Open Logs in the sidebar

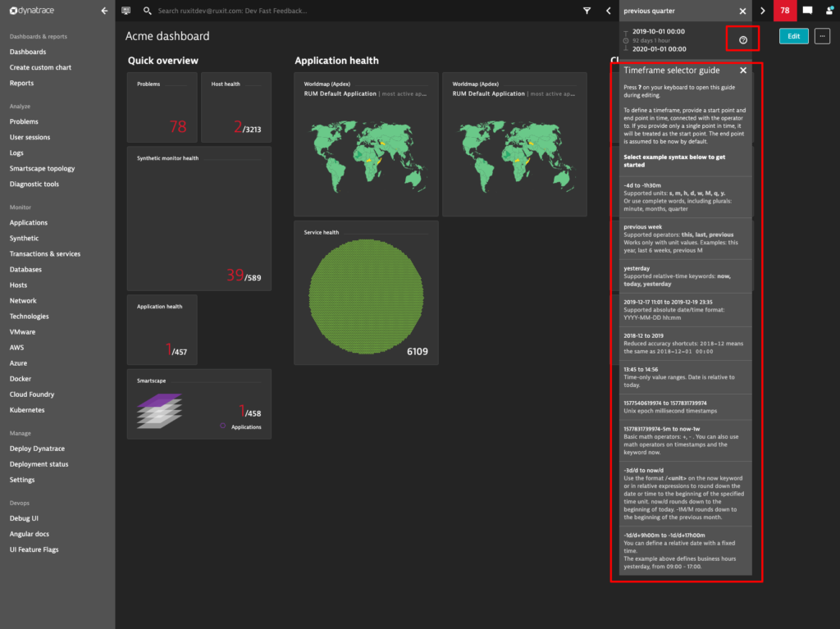(16, 153)
